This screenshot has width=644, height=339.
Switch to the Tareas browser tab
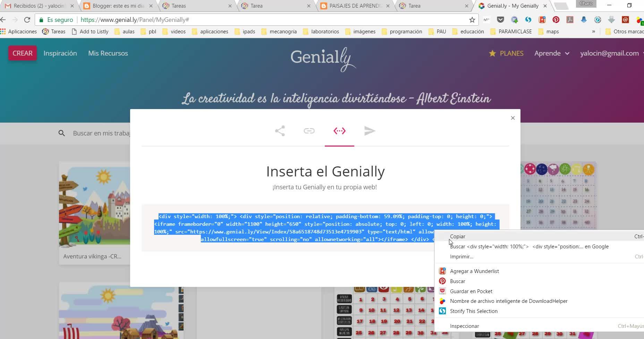(197, 6)
